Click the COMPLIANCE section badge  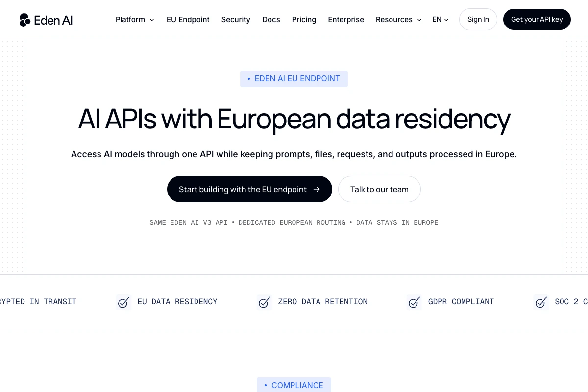pos(294,385)
